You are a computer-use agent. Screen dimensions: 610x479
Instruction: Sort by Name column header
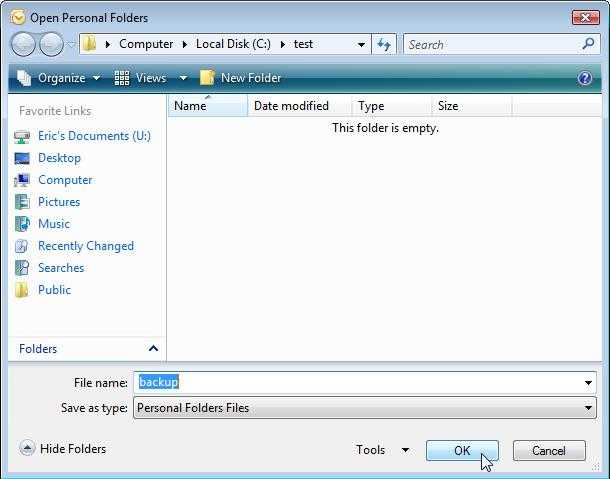tap(208, 106)
